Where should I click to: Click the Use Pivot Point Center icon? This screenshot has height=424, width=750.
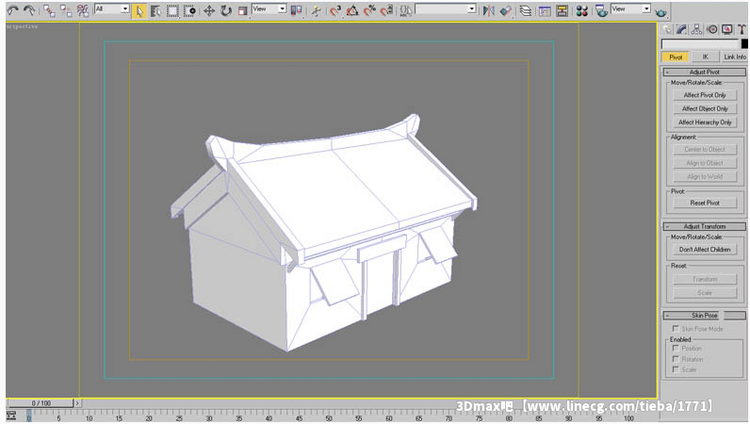[297, 10]
